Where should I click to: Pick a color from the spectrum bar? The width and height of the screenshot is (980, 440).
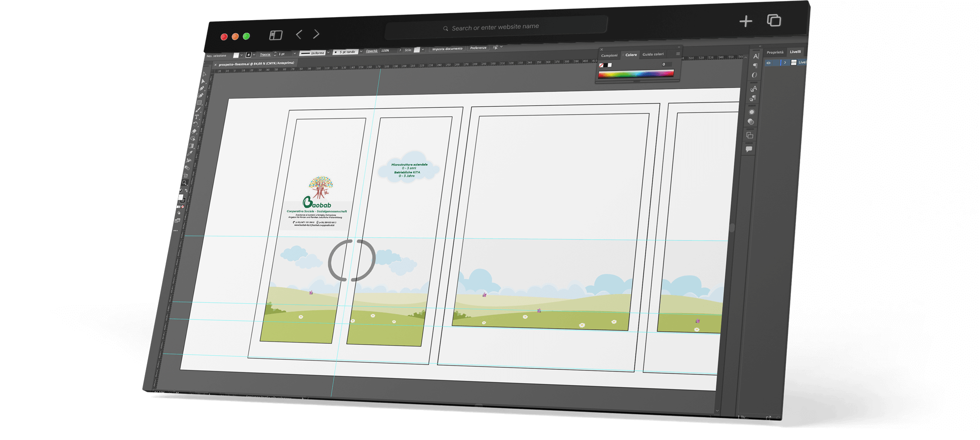click(x=636, y=74)
